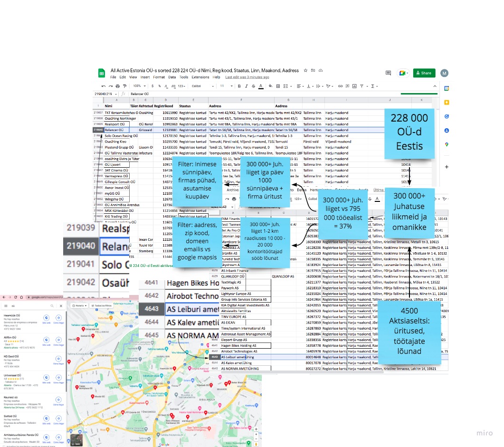Click the green Share button

[424, 73]
